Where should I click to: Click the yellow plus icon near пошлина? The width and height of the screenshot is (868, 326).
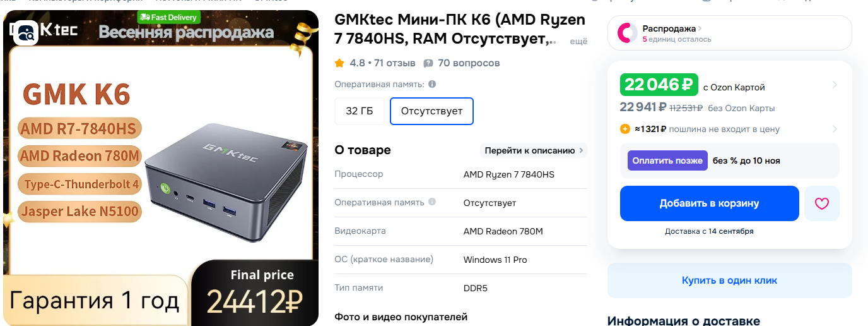pos(625,129)
